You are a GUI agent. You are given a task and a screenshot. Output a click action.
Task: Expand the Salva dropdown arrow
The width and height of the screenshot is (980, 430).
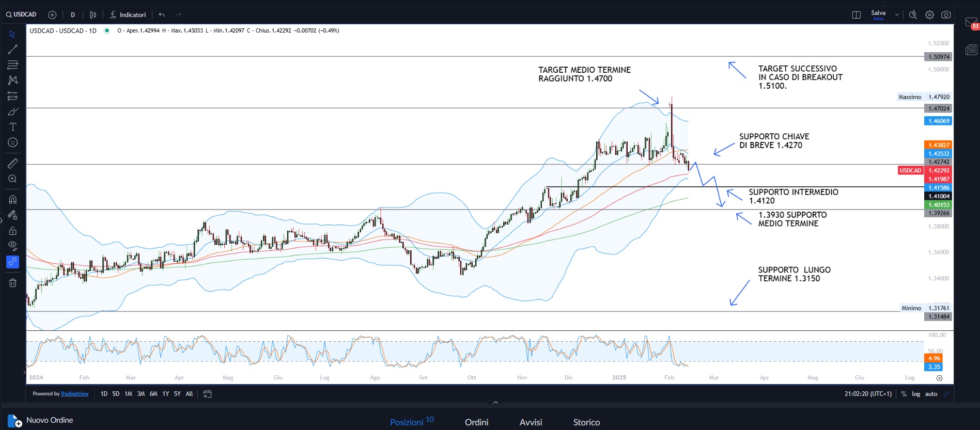click(x=897, y=15)
